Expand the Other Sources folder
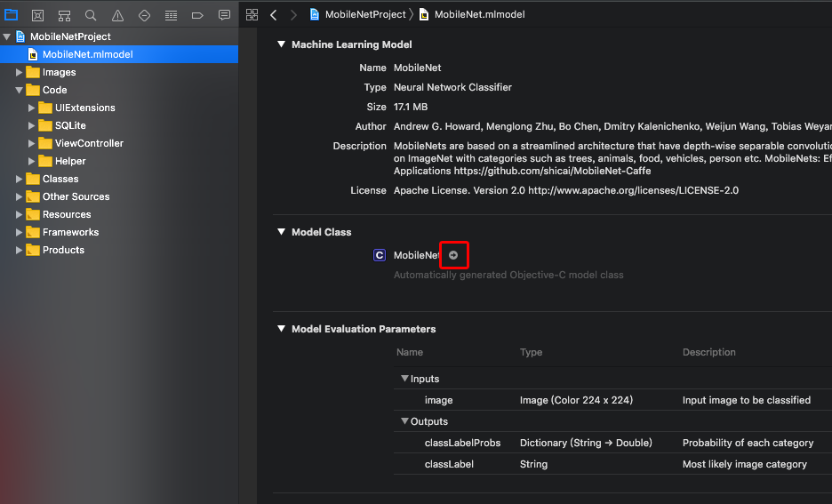Screen dimensions: 832x504 coord(19,196)
